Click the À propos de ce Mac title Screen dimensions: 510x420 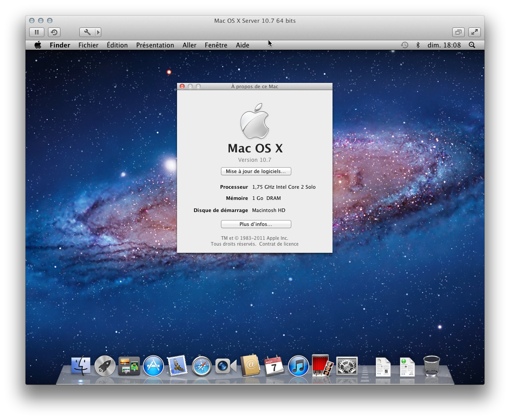255,87
